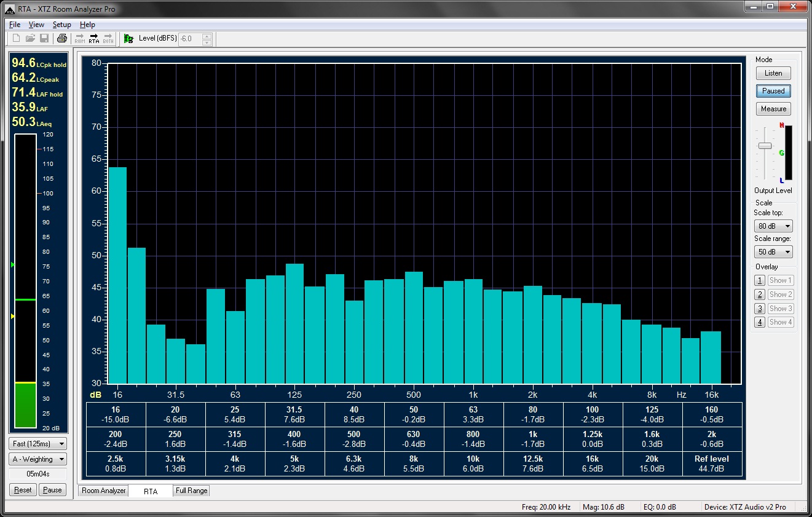The width and height of the screenshot is (812, 517).
Task: Click the new document icon
Action: pos(17,39)
